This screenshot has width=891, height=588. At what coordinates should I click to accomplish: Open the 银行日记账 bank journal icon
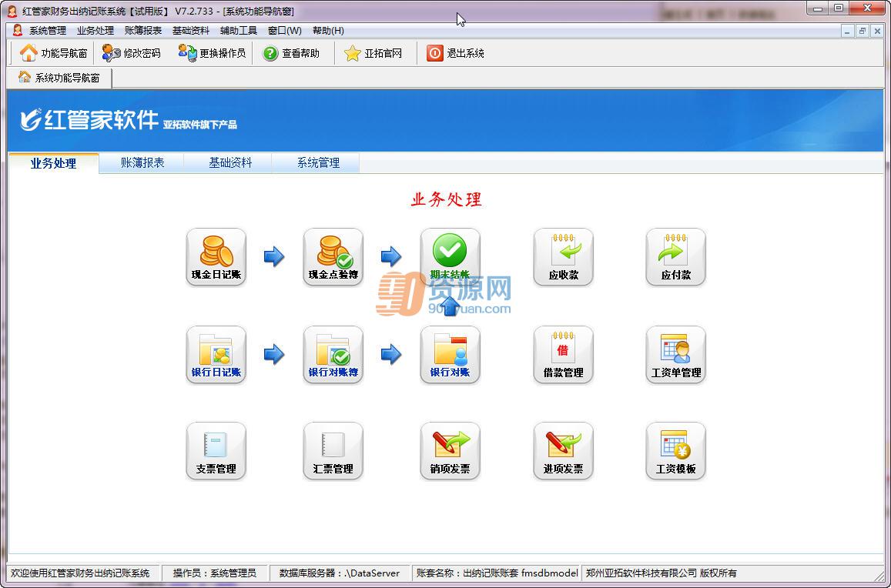[216, 355]
